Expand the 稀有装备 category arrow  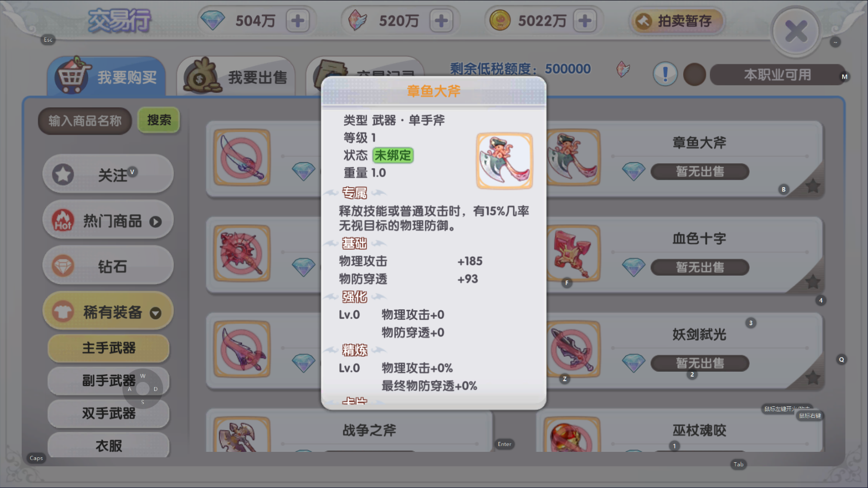click(x=156, y=313)
